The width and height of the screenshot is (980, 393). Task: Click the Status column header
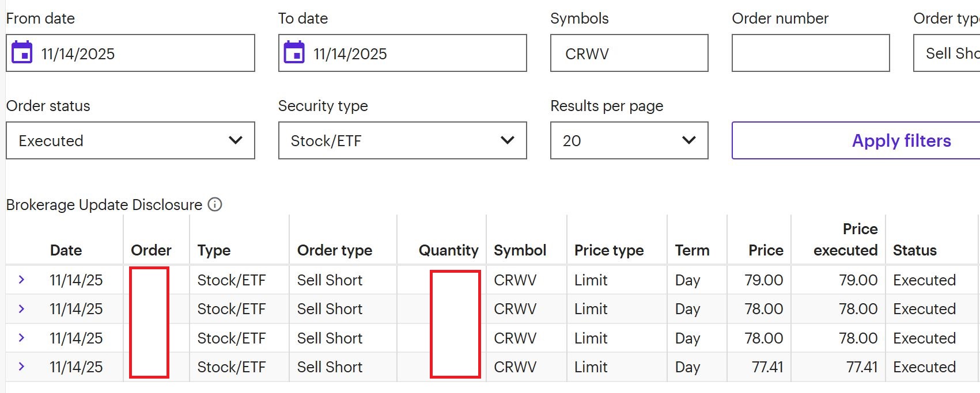point(914,250)
